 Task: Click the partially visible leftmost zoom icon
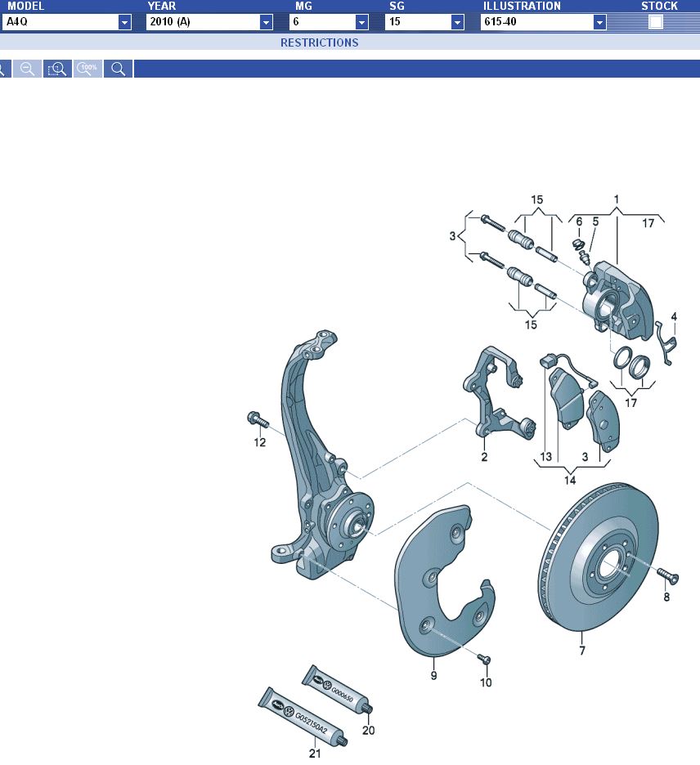[3, 69]
